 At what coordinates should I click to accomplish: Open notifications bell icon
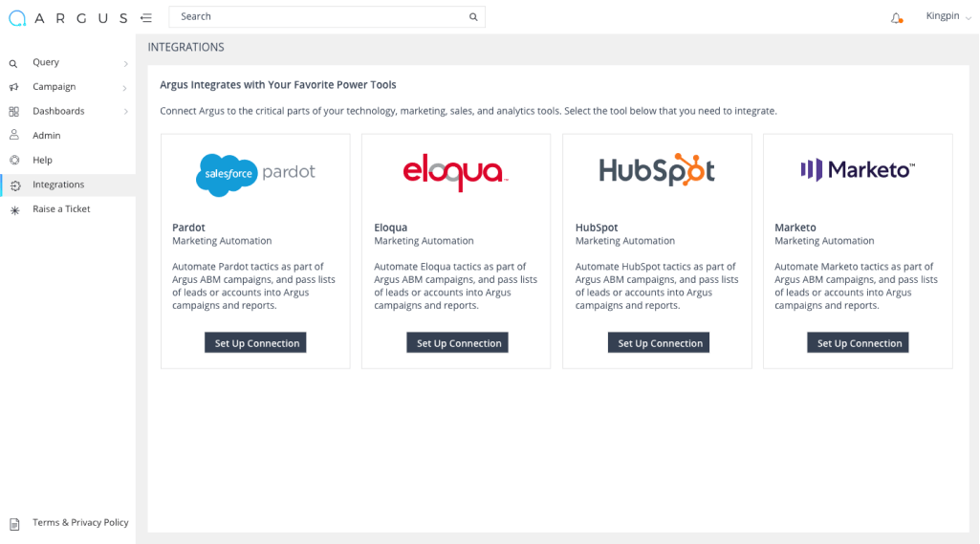click(896, 18)
